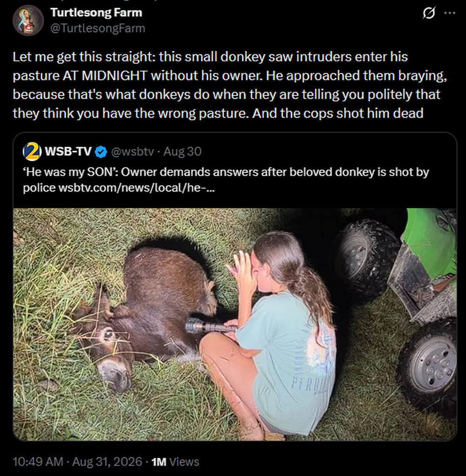Visit the @TurtlesongFarm handle
The image size is (466, 476).
(98, 28)
